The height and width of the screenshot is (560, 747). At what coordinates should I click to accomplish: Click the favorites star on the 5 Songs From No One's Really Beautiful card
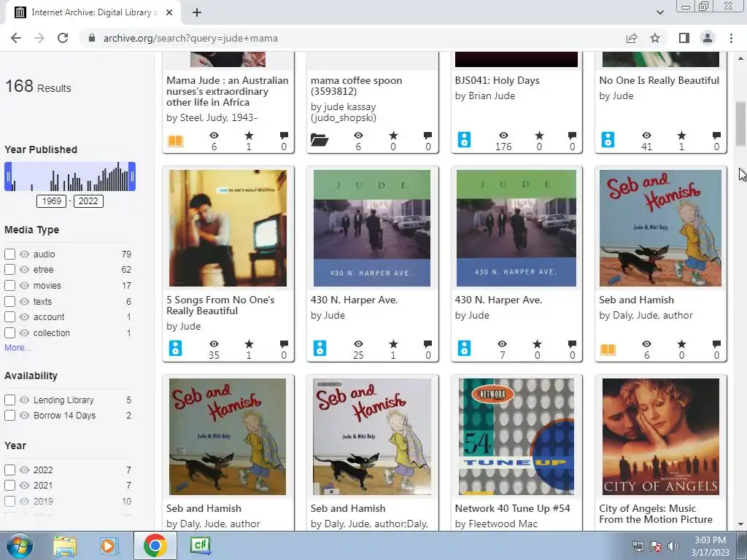[x=249, y=344]
